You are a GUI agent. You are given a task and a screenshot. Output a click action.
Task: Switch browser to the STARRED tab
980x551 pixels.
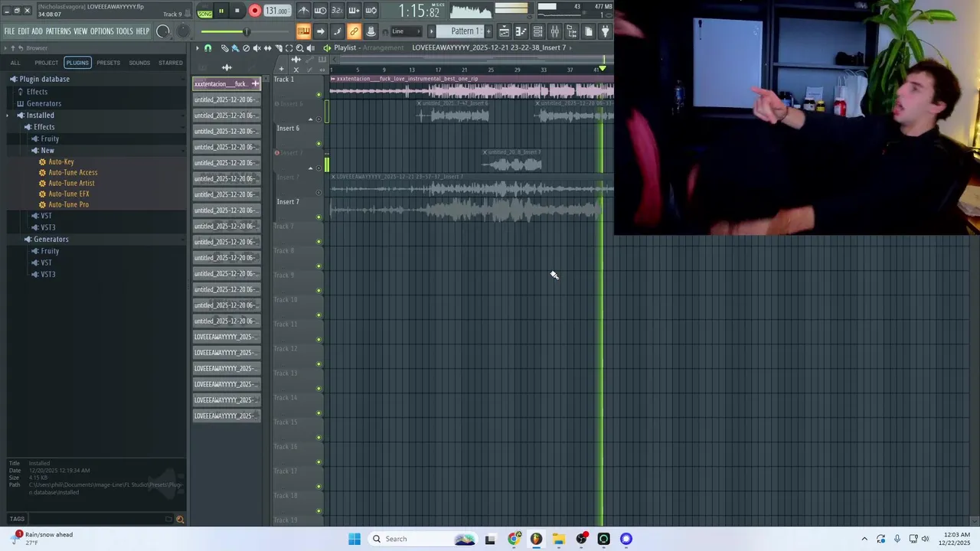pyautogui.click(x=171, y=63)
